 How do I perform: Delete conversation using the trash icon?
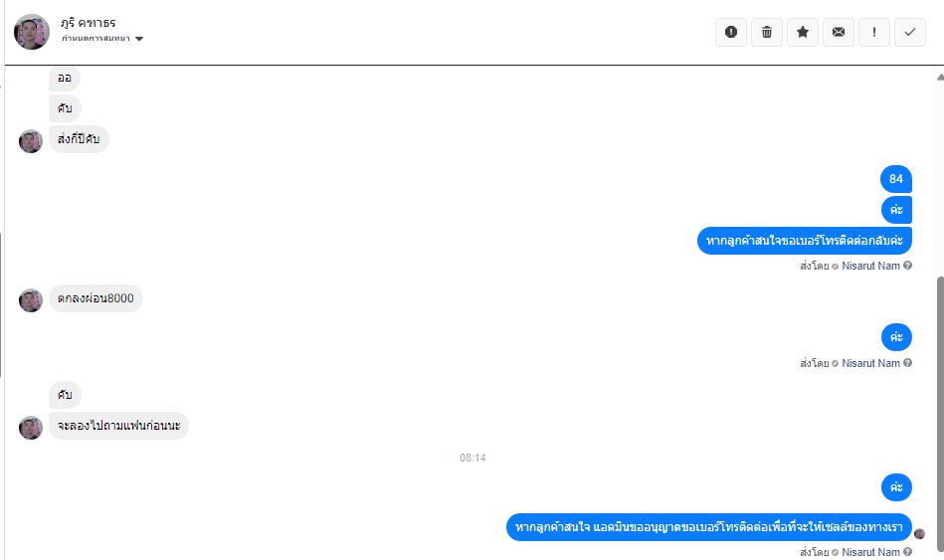click(767, 32)
